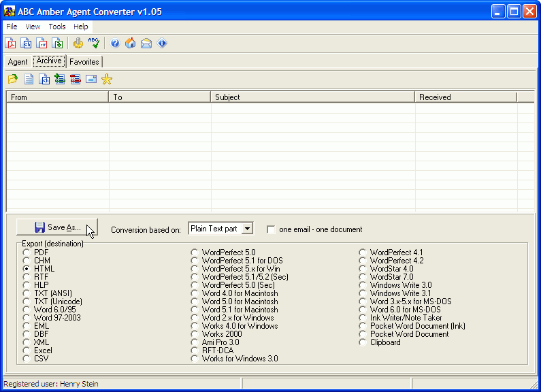Screen dimensions: 541x392
Task: Choose Clipboard as export destination
Action: [363, 342]
